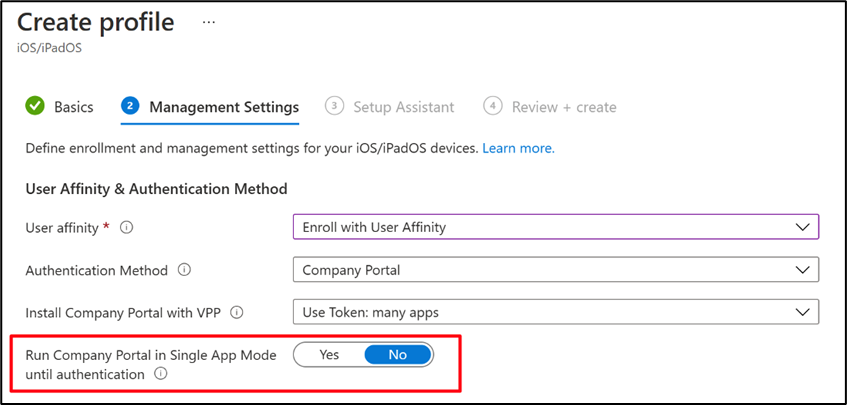
Task: Open the Review + create tab
Action: 564,107
